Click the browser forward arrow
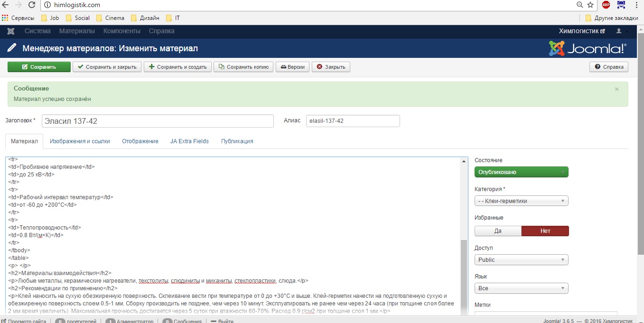 [x=19, y=5]
